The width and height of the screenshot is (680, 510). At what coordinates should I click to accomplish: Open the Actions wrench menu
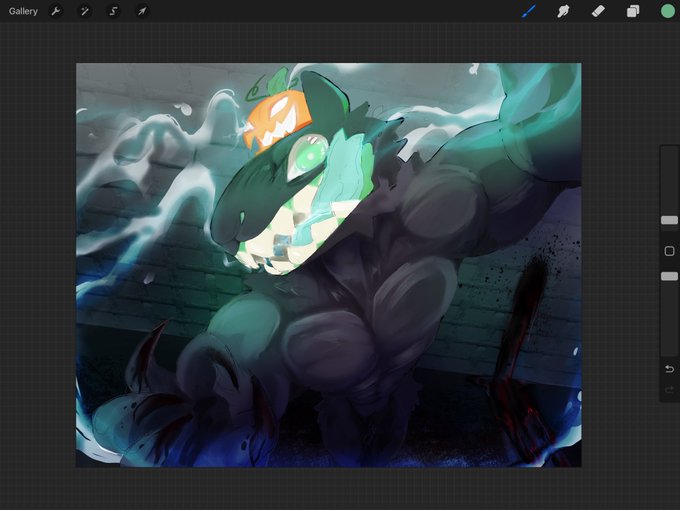pyautogui.click(x=56, y=11)
